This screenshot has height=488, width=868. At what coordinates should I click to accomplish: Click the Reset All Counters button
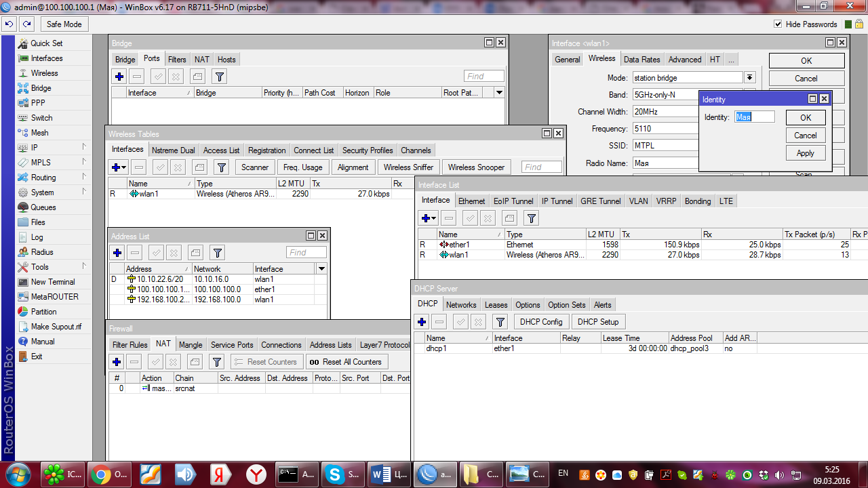pos(347,362)
